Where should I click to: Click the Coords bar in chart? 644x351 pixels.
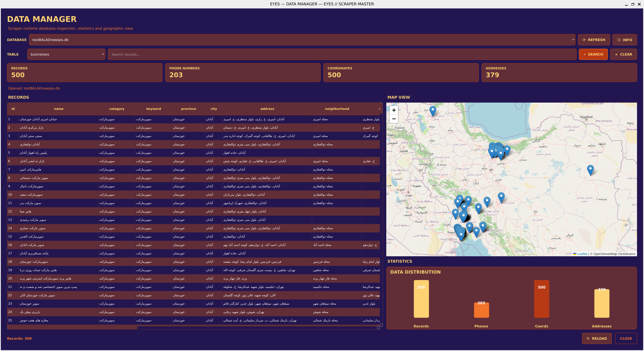click(x=542, y=299)
